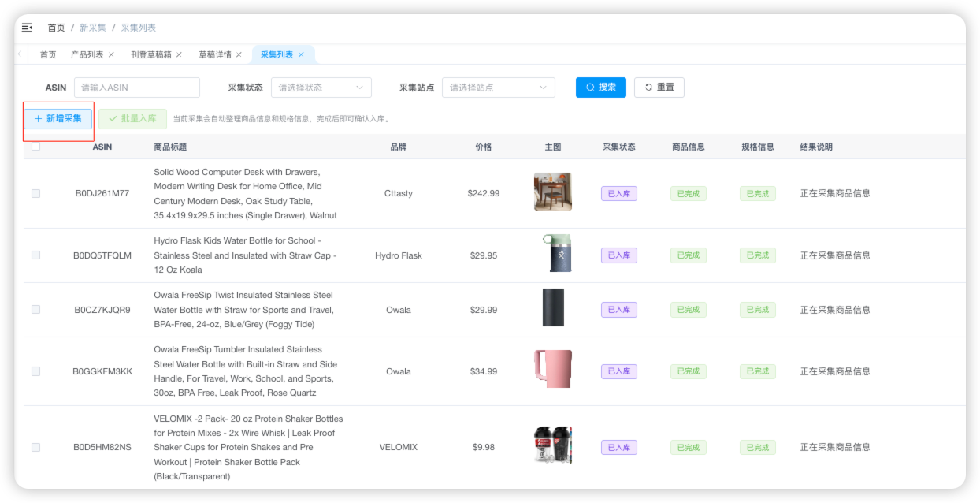This screenshot has height=503, width=980.
Task: Click the VELOMIX brand cell
Action: 399,447
